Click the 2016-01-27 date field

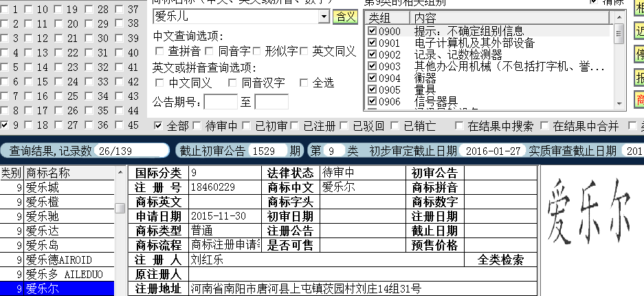coord(492,151)
